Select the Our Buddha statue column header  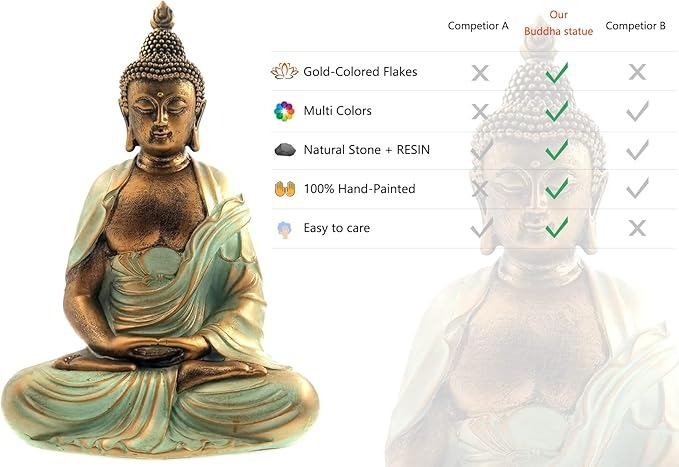pyautogui.click(x=558, y=23)
